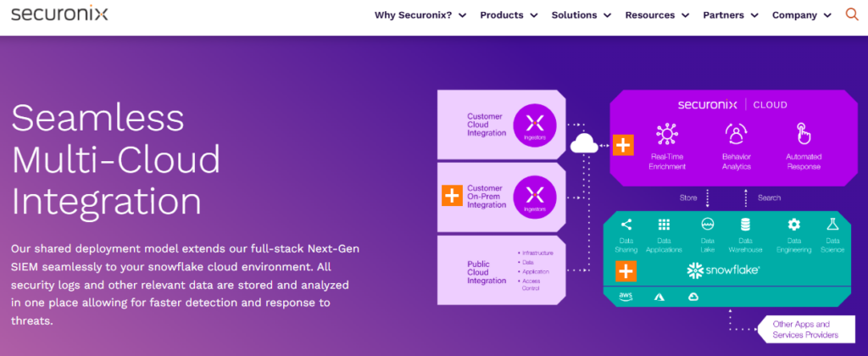Click the orange plus on Securonix Cloud box
Image resolution: width=868 pixels, height=356 pixels.
point(623,145)
